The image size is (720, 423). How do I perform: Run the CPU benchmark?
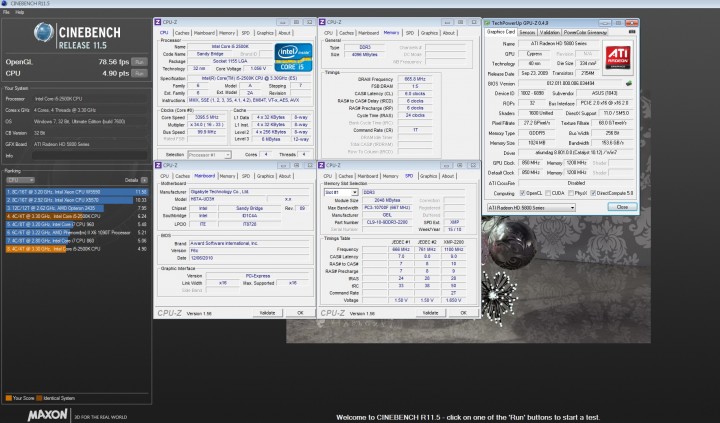139,73
